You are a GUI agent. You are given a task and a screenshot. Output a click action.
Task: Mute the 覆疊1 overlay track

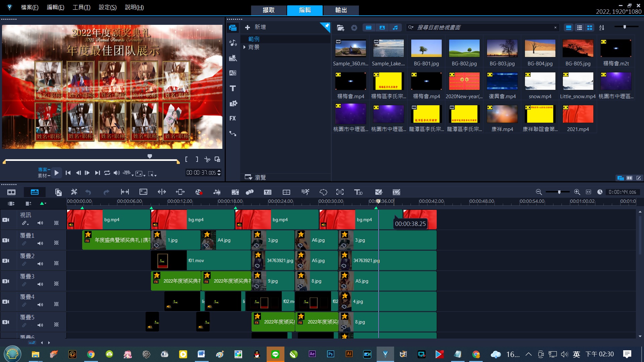[40, 243]
